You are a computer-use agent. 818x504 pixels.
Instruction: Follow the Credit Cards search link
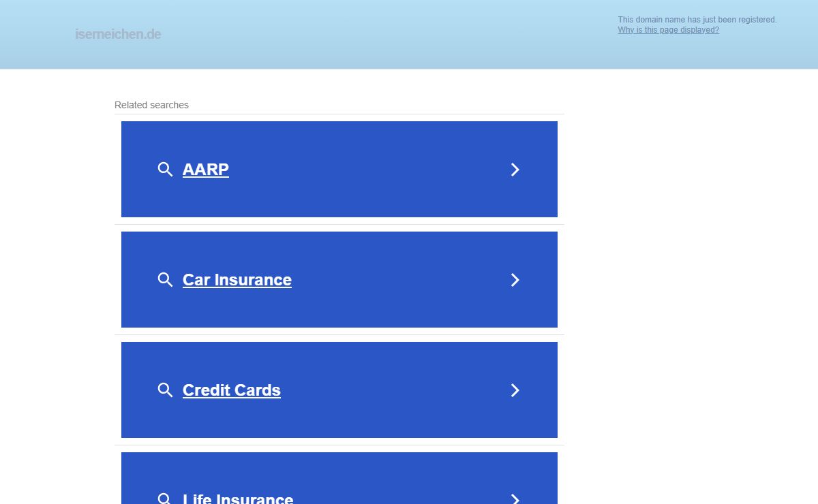point(232,390)
